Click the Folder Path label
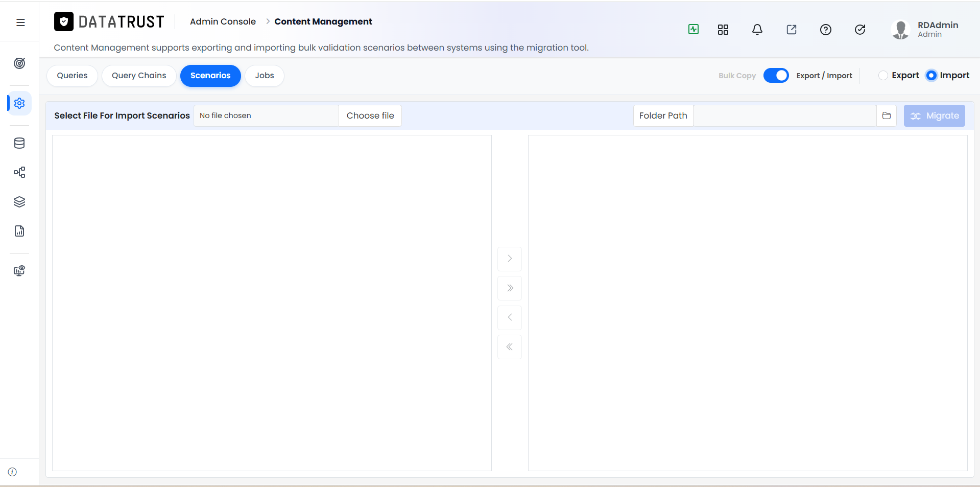 663,116
